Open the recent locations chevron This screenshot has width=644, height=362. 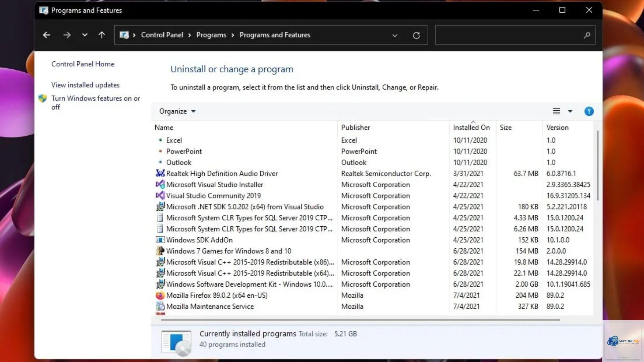tap(85, 35)
